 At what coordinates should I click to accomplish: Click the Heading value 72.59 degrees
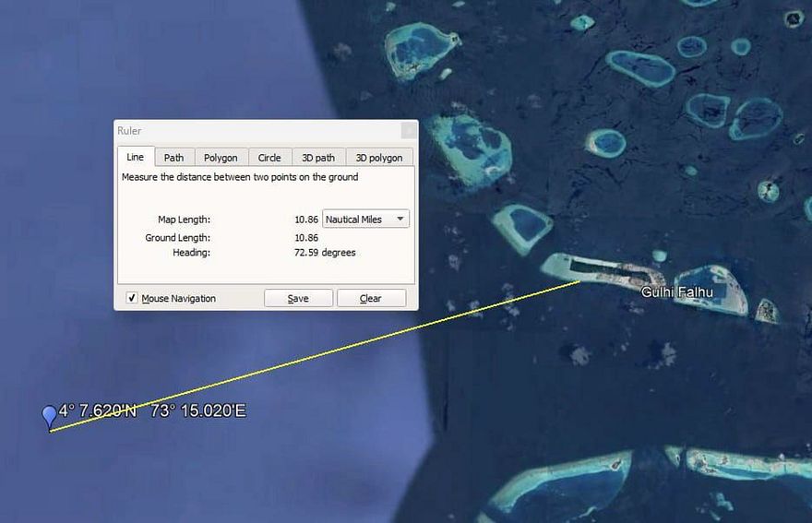click(x=325, y=253)
